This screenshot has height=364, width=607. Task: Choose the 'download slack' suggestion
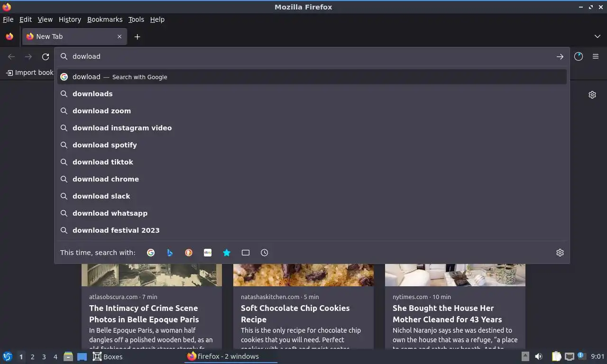click(x=312, y=196)
